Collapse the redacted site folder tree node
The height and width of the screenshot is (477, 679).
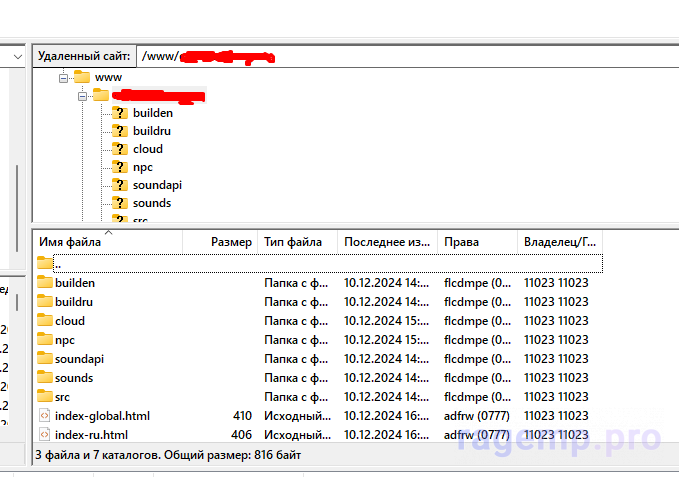tap(82, 95)
